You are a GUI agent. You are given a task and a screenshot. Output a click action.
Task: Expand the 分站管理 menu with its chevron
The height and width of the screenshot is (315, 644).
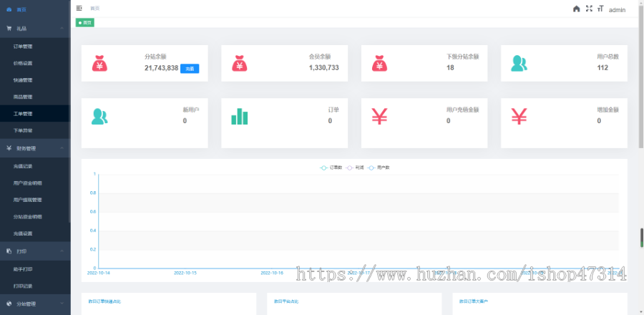[x=62, y=304]
